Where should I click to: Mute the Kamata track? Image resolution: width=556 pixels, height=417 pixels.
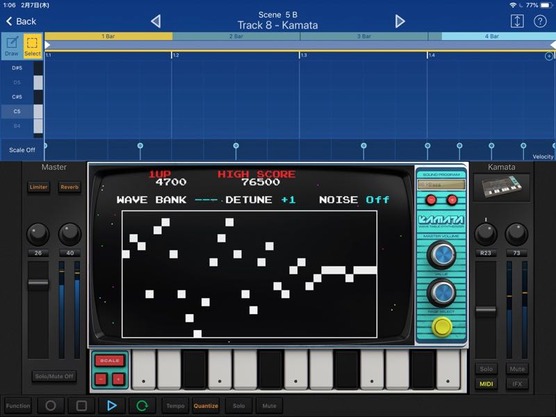[x=517, y=369]
